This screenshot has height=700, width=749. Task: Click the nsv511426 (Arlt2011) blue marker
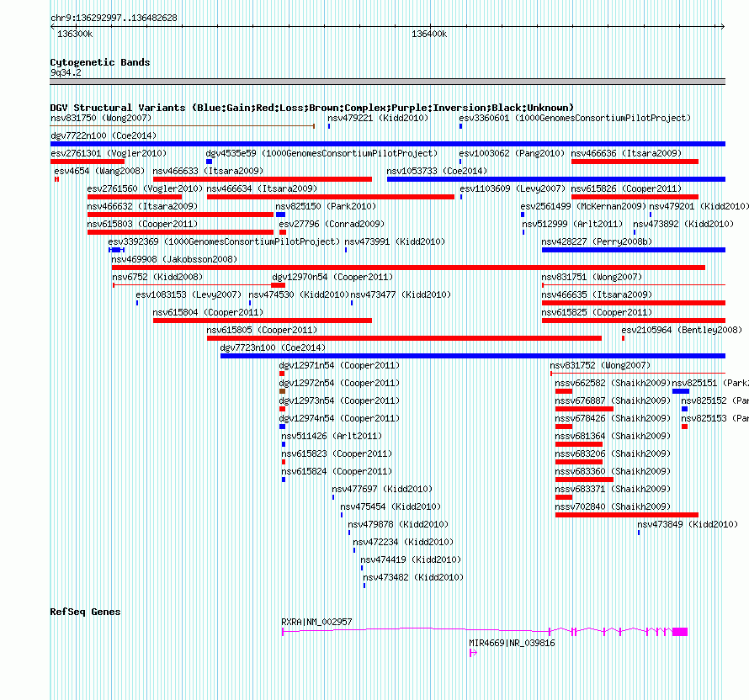point(284,444)
